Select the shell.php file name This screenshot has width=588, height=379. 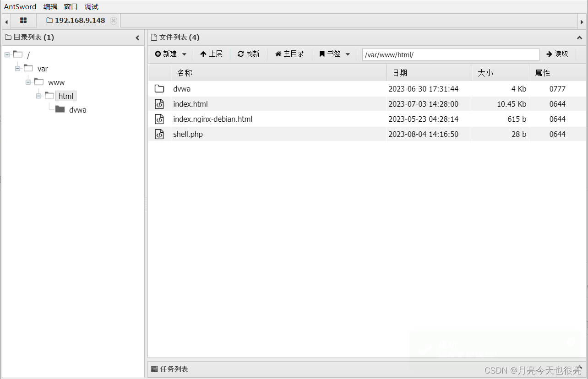pos(188,134)
